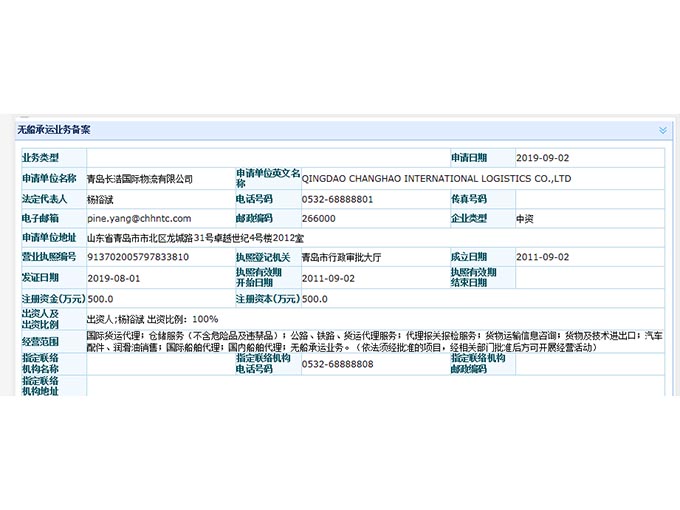Select contact agency phone 0532-68888808
Screen dimensions: 680x510
click(337, 364)
